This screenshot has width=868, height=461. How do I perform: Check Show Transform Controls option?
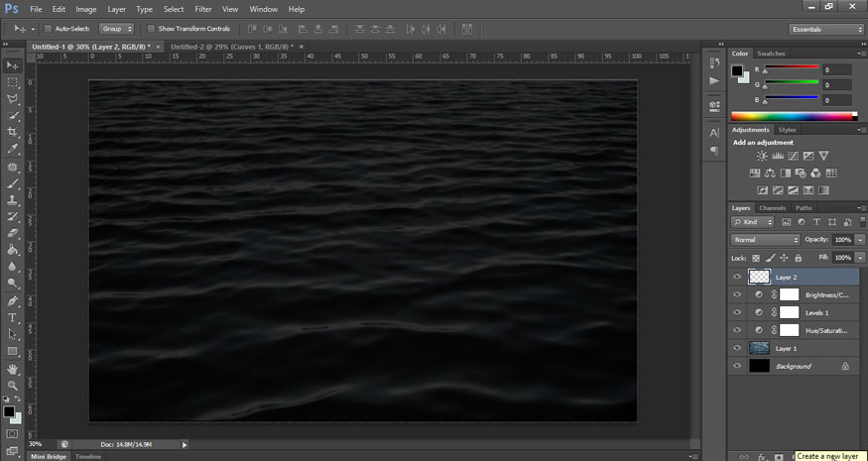151,29
